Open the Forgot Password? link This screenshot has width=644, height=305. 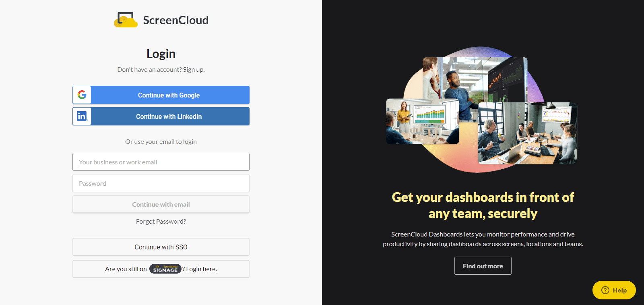(x=161, y=222)
